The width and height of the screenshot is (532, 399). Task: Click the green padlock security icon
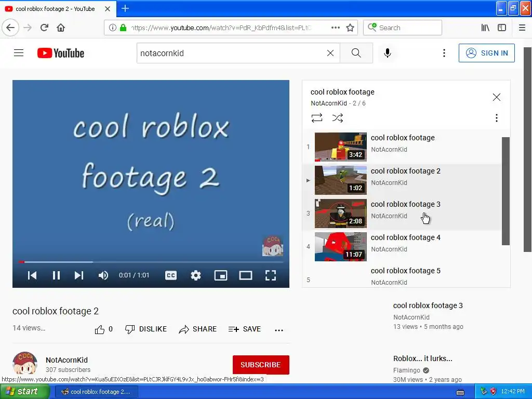[123, 28]
